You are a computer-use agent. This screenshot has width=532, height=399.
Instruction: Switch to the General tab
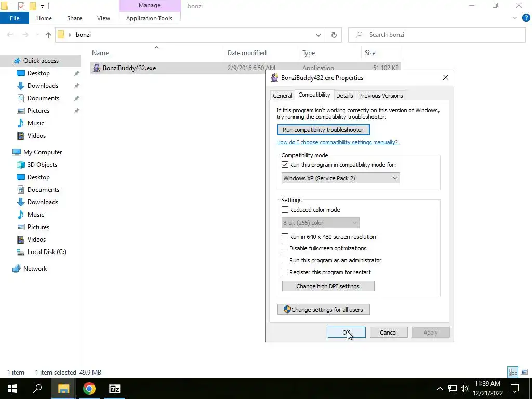(x=282, y=96)
